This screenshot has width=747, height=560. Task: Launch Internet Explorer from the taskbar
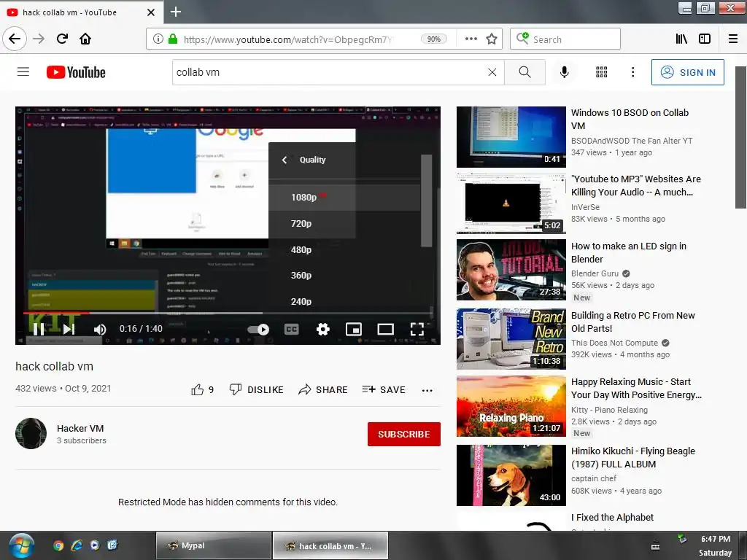click(x=77, y=545)
